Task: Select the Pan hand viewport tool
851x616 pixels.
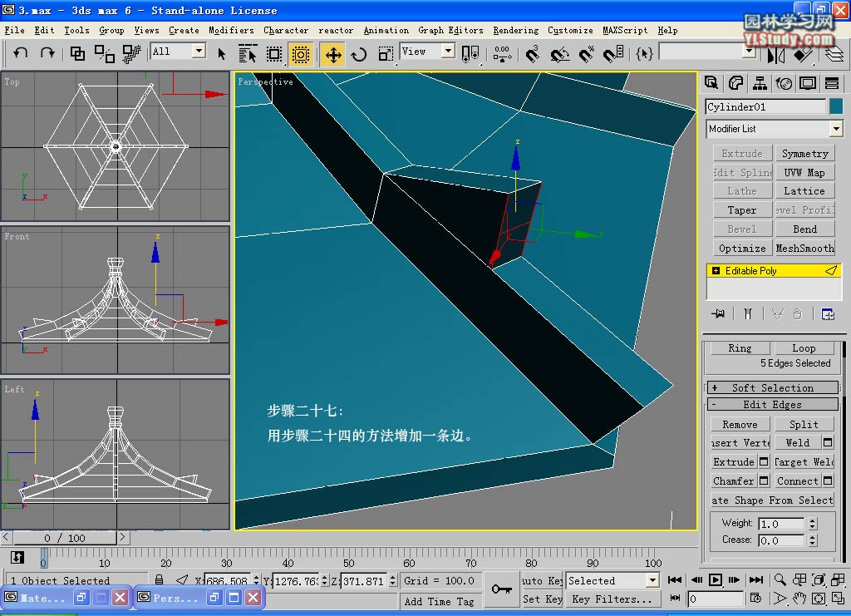Action: [799, 599]
